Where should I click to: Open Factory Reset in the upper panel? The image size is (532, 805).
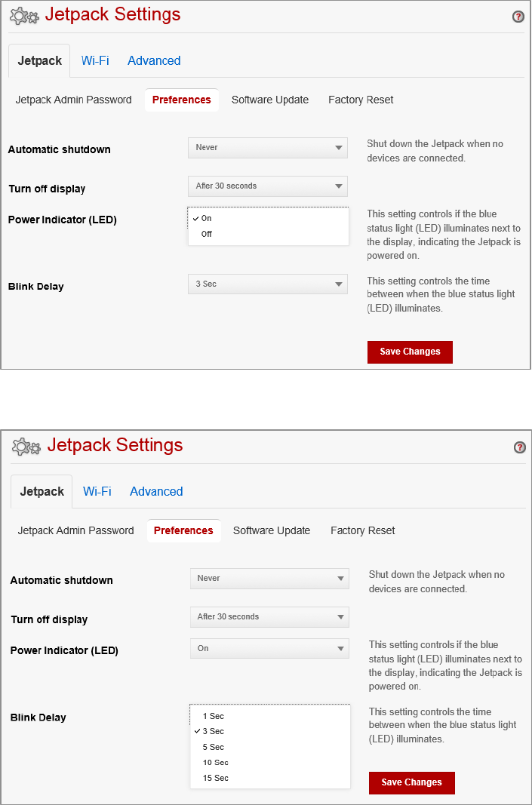(361, 100)
